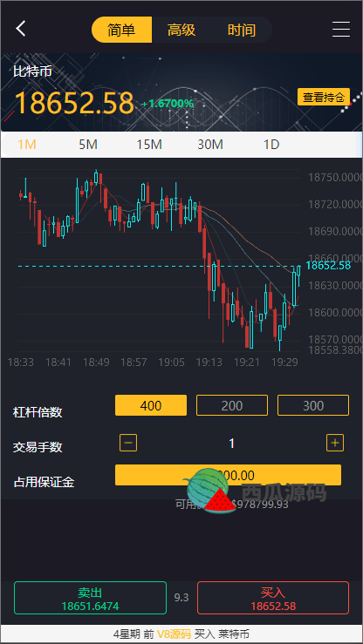Click the 占用保证金 margin amount field
Viewport: 363px width, 644px height.
(228, 475)
